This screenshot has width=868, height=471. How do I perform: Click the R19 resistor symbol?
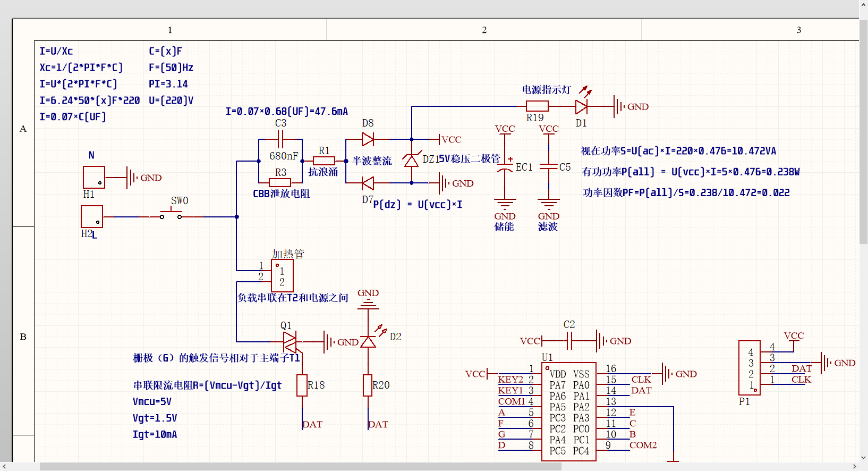[x=537, y=106]
